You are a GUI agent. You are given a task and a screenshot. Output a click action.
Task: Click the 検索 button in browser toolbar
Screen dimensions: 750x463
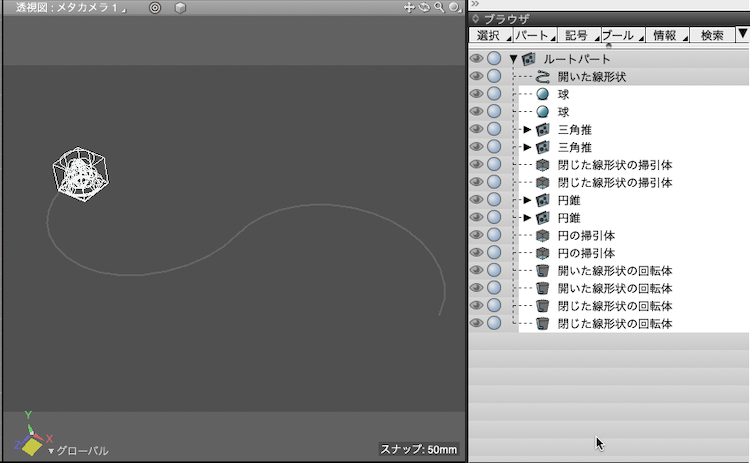point(712,35)
